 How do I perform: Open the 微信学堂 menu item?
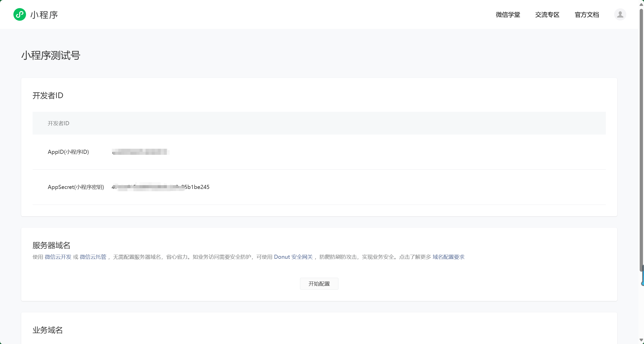pyautogui.click(x=508, y=15)
